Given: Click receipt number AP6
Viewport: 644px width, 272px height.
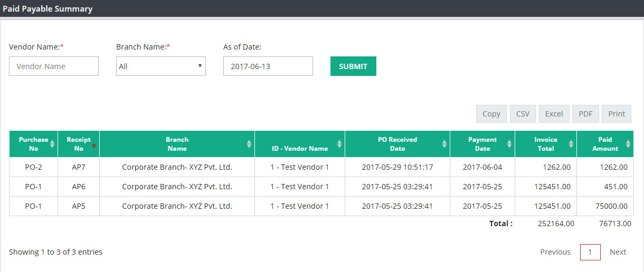Looking at the screenshot, I should click(x=79, y=187).
